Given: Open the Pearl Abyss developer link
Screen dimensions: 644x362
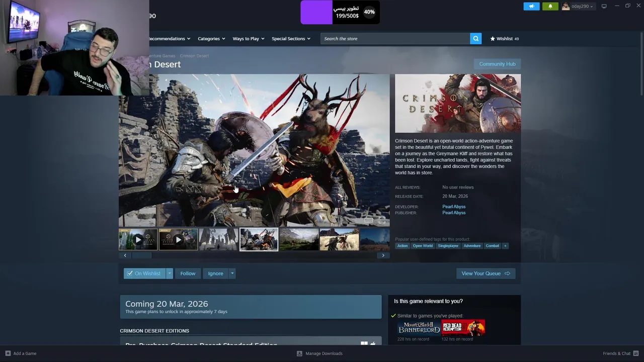Looking at the screenshot, I should [x=454, y=207].
